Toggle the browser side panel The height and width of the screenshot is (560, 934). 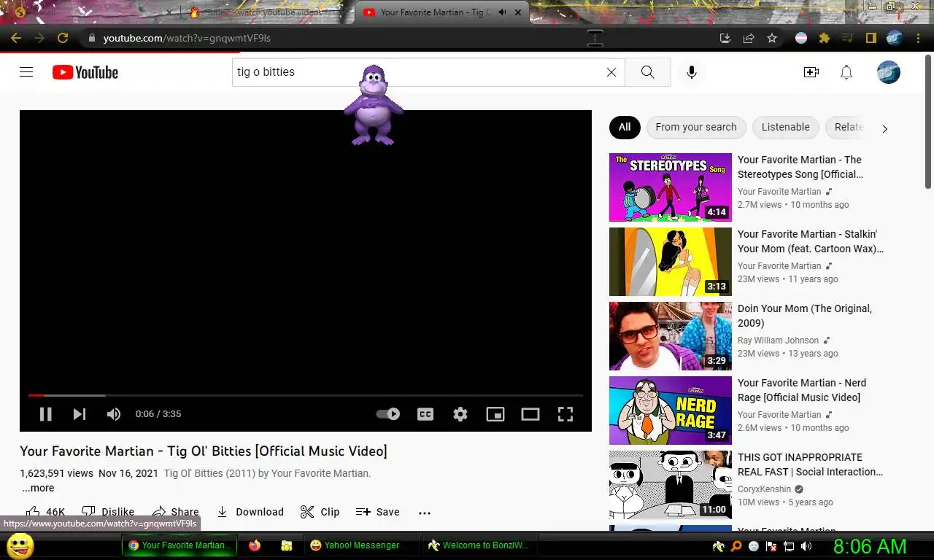coord(871,38)
